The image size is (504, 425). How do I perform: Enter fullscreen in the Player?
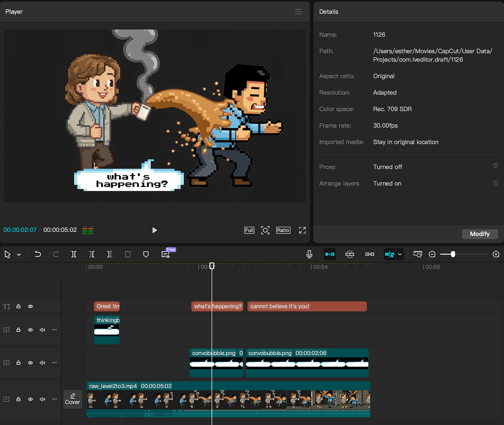coord(302,230)
